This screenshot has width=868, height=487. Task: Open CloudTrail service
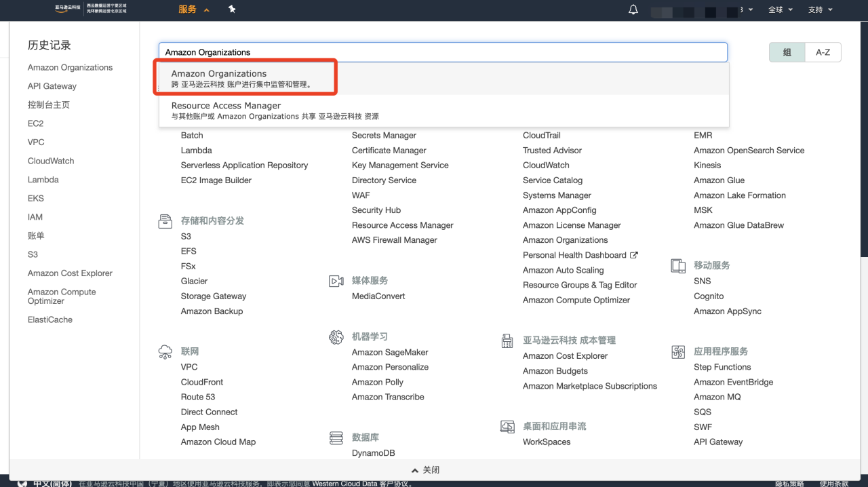click(x=542, y=136)
